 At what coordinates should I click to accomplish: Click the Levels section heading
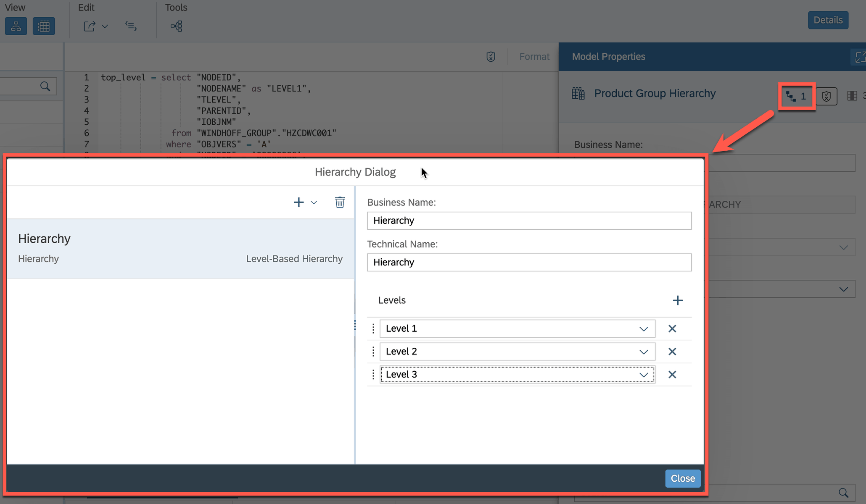tap(392, 300)
